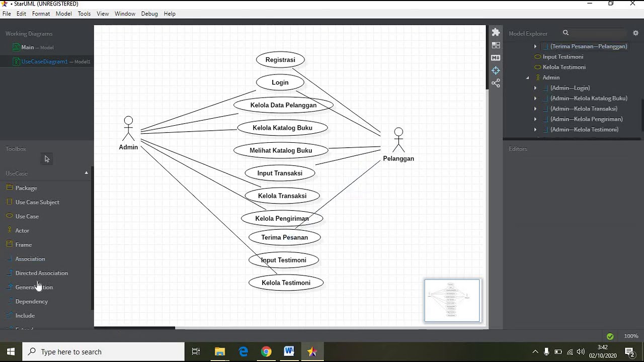Show hidden system tray icons
The width and height of the screenshot is (644, 362).
pos(535,351)
